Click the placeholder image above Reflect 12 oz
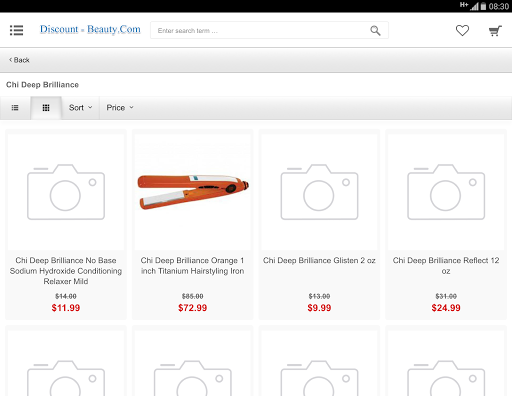Viewport: 512px width, 396px height. [x=446, y=192]
